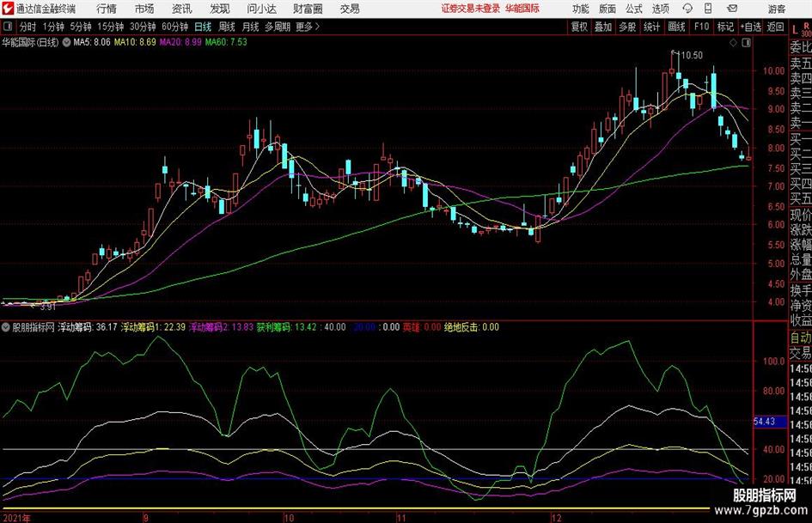Open the 资讯 menu
The height and width of the screenshot is (523, 812).
coord(182,9)
